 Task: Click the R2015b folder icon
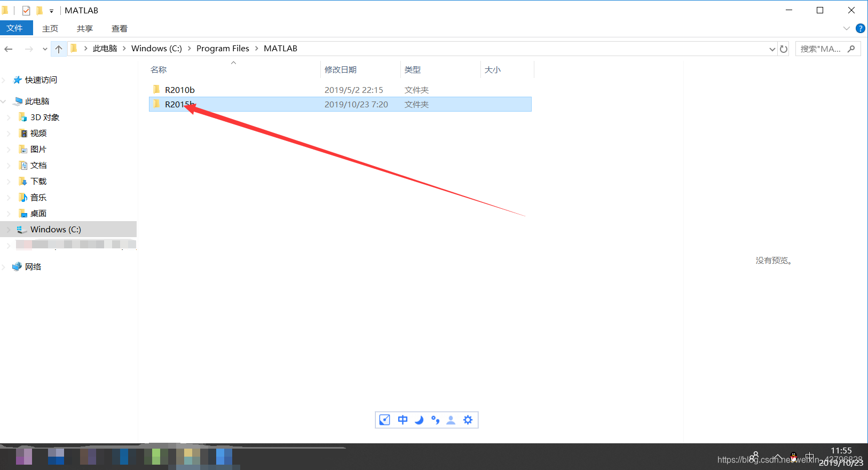click(156, 104)
